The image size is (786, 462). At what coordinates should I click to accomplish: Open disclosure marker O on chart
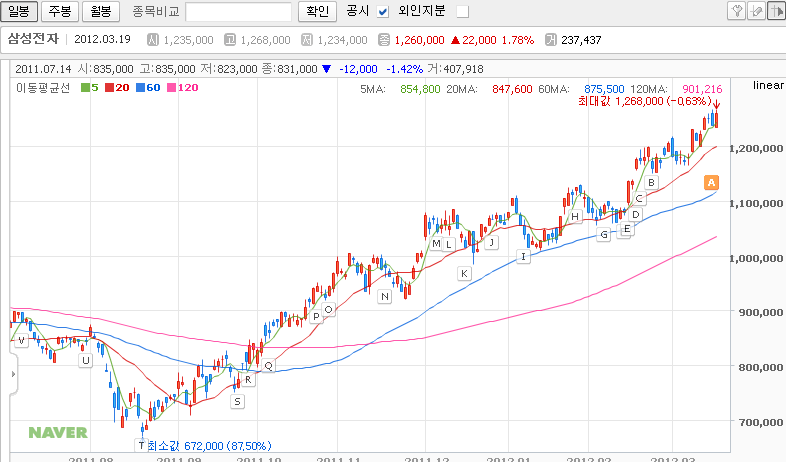(x=328, y=310)
